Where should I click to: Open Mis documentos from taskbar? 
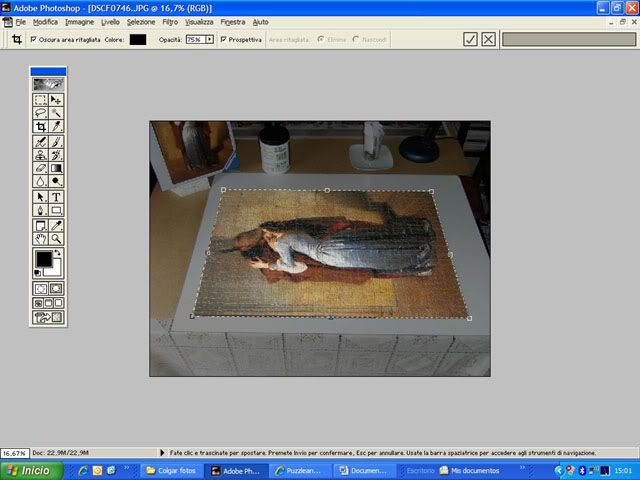pos(469,471)
